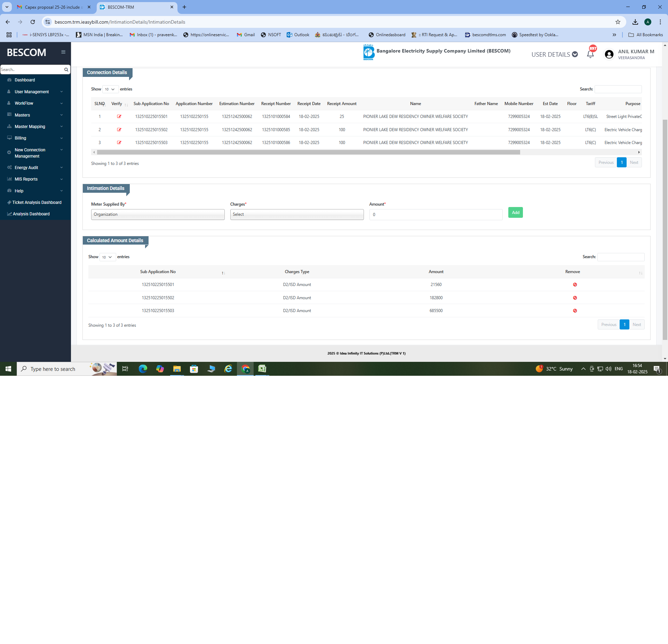The image size is (668, 644).
Task: Sort by Sub Application No in Calculated Amount
Action: [158, 272]
